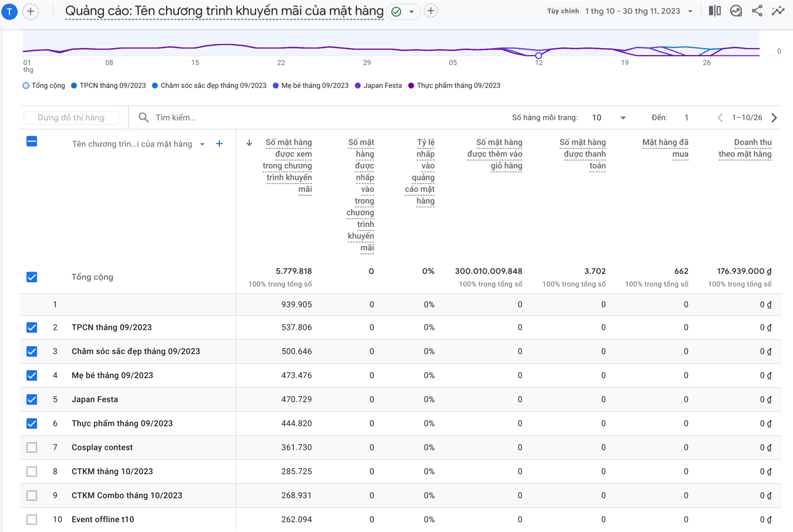Click the total 300.010.009.848 add-to-cart value
793x532 pixels.
[x=489, y=271]
